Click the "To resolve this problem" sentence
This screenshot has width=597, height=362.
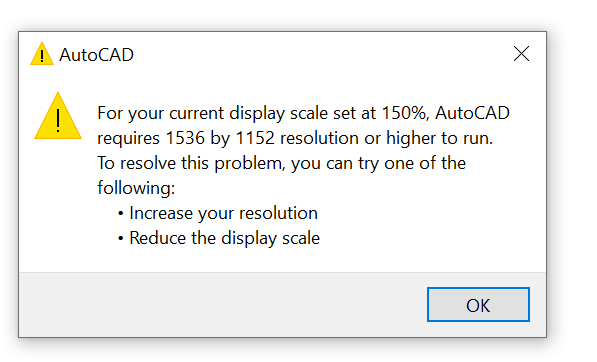click(191, 163)
